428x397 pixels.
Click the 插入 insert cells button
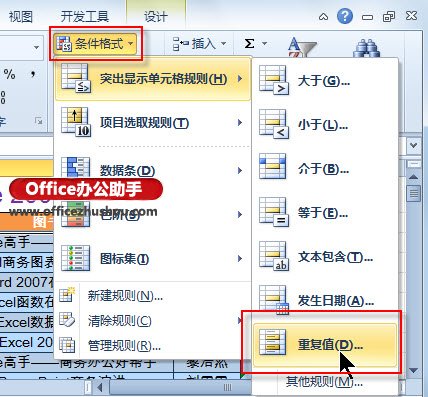[x=194, y=44]
